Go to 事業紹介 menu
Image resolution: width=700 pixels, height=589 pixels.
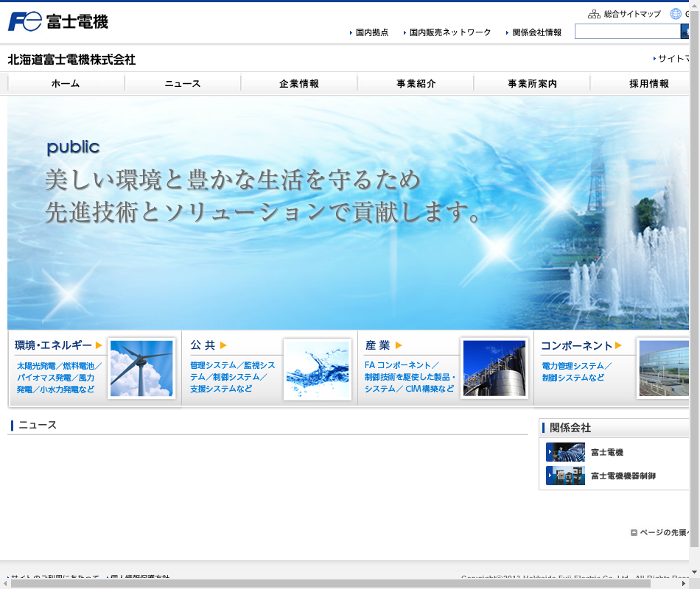point(416,84)
